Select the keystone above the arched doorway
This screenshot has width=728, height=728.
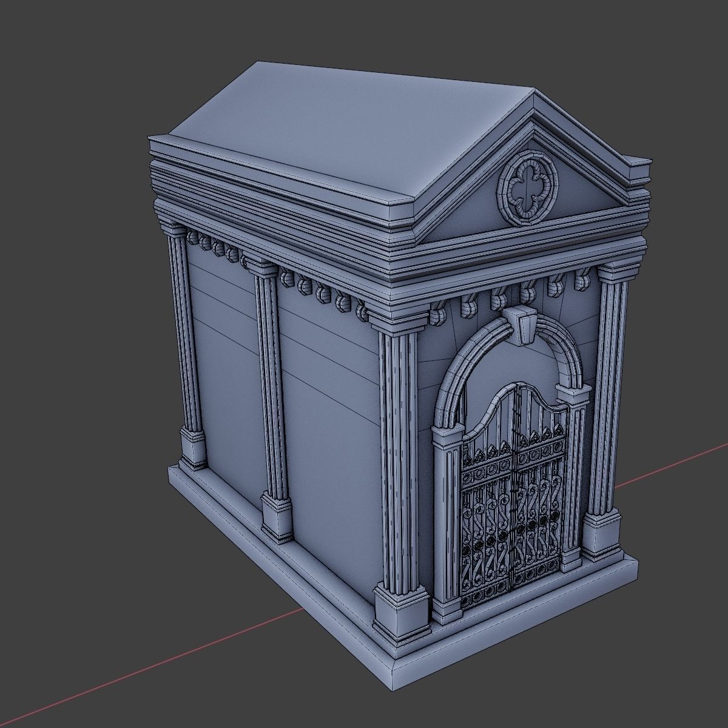[x=521, y=326]
